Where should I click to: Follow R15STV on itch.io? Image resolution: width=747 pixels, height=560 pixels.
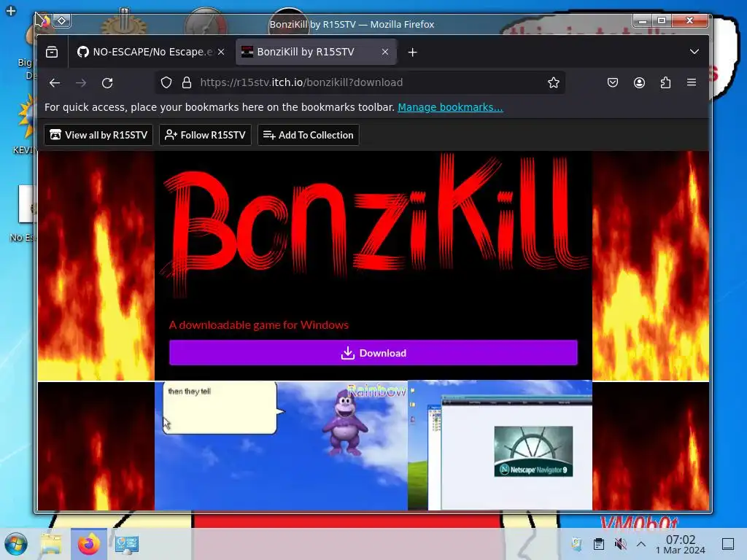pyautogui.click(x=205, y=135)
